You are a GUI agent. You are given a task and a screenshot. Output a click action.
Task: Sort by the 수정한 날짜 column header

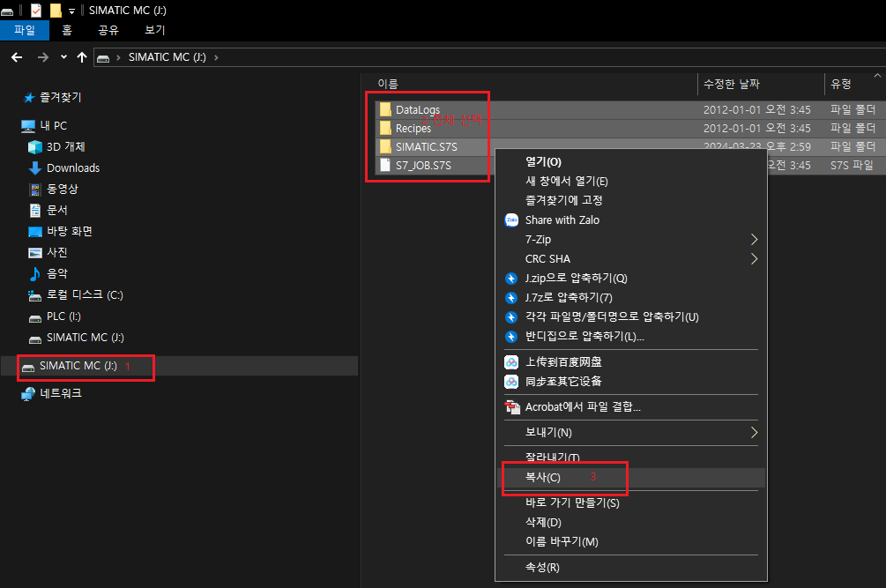pyautogui.click(x=731, y=84)
